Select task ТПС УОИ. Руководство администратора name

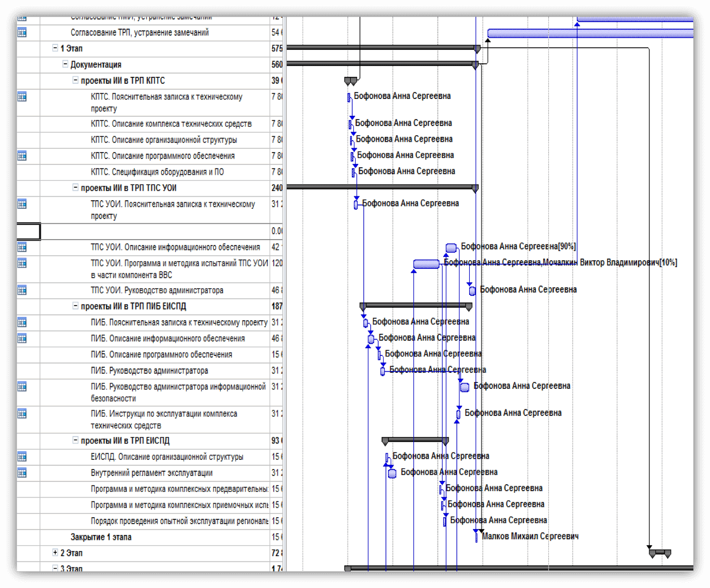point(157,290)
